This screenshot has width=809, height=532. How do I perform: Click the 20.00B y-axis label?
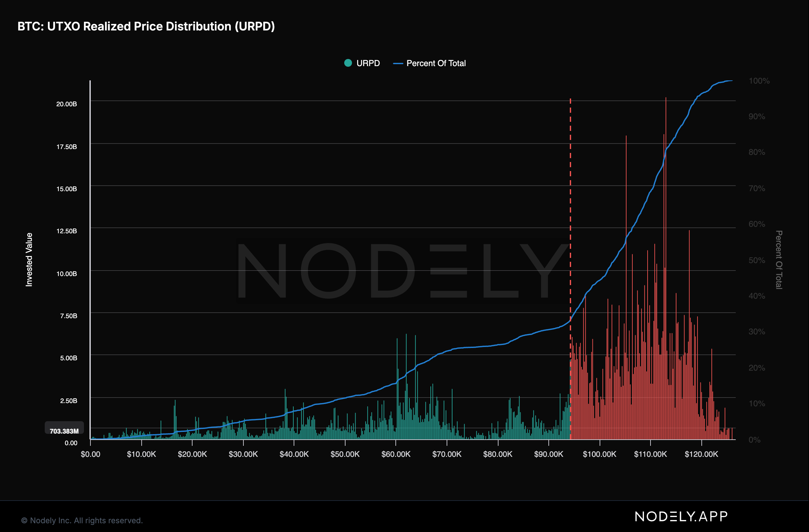pos(67,104)
